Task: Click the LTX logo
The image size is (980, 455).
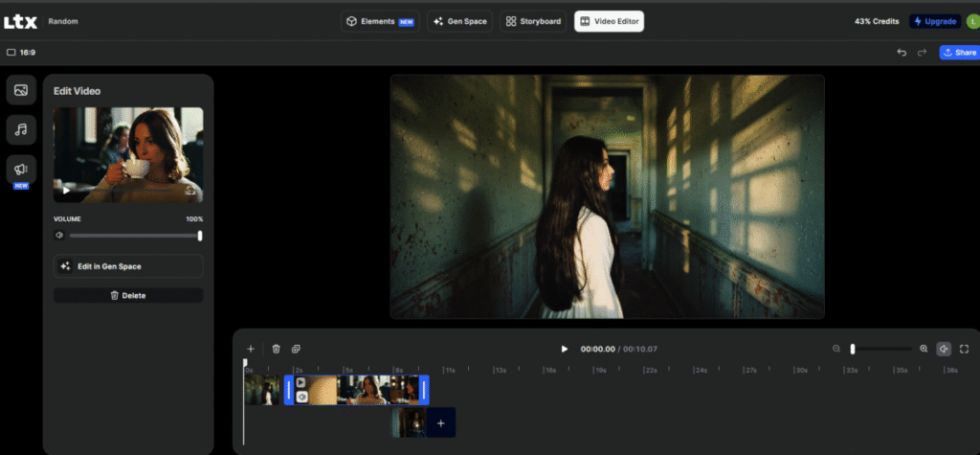Action: click(21, 22)
